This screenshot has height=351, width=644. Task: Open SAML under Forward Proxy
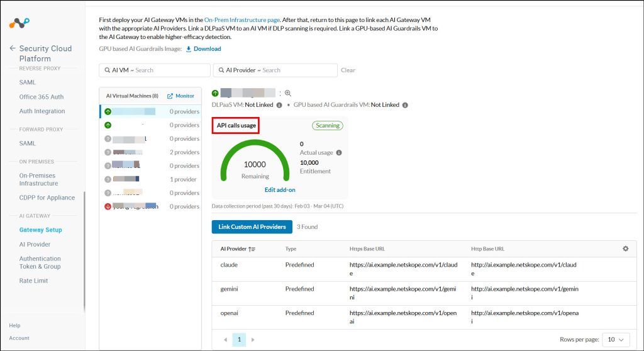(28, 143)
